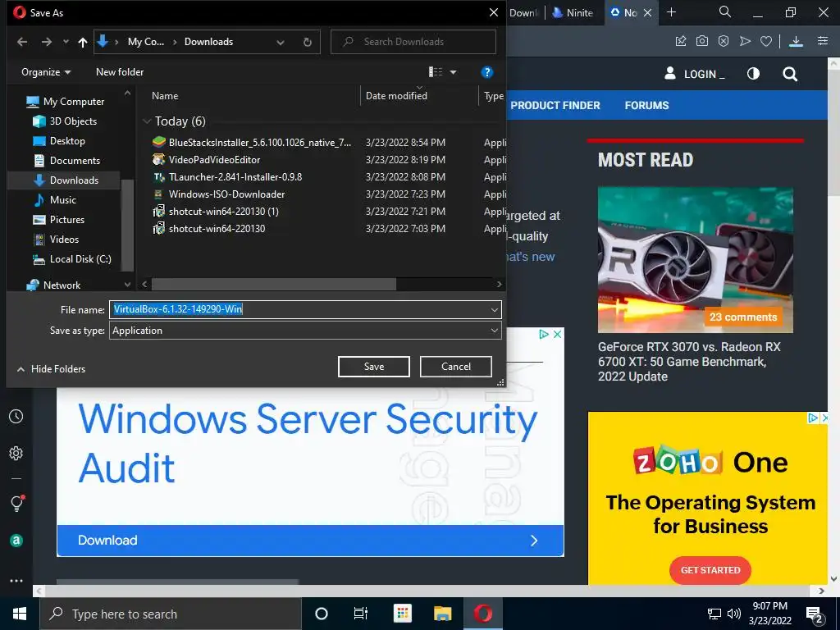Screen dimensions: 840x630
Task: Click Opera's search tabs magnifier icon
Action: point(725,11)
